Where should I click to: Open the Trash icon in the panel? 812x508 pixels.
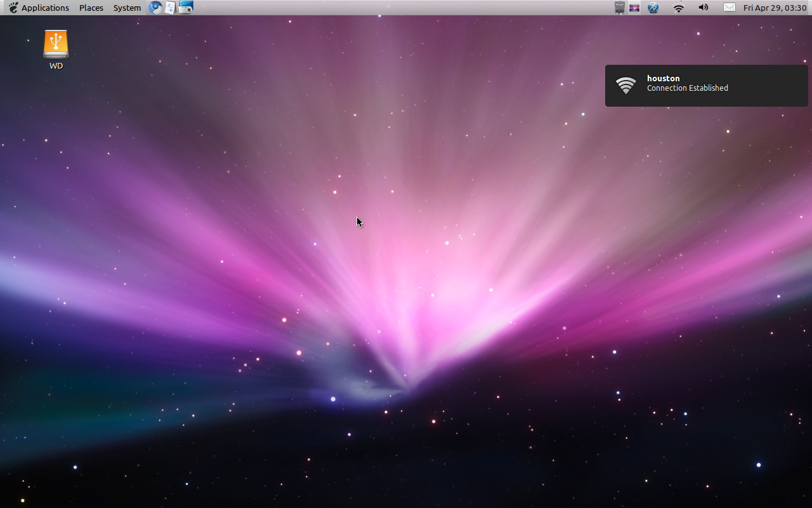(620, 8)
